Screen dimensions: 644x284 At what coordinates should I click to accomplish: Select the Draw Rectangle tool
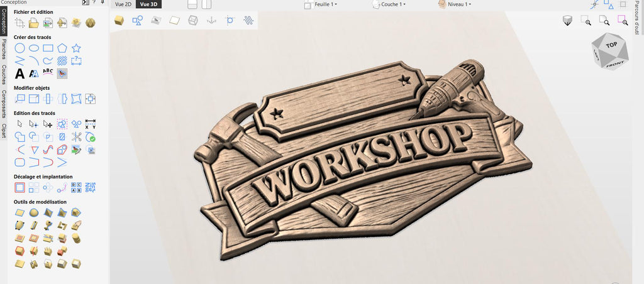pyautogui.click(x=48, y=48)
